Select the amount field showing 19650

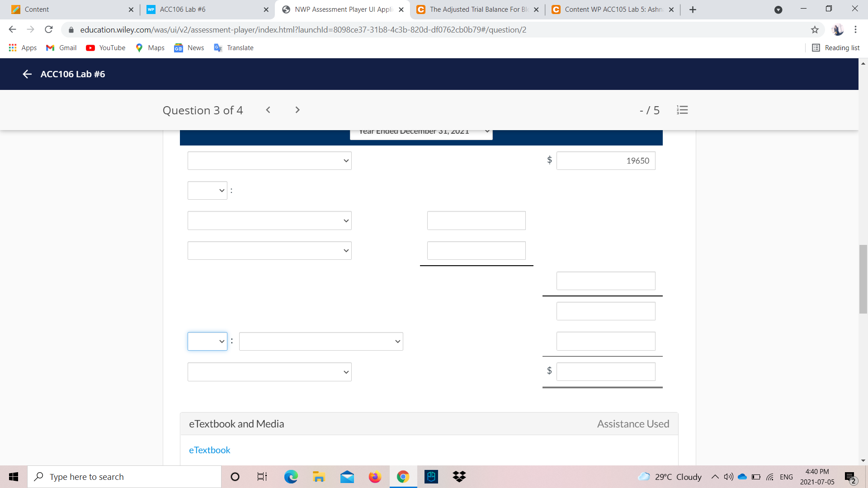click(x=606, y=160)
